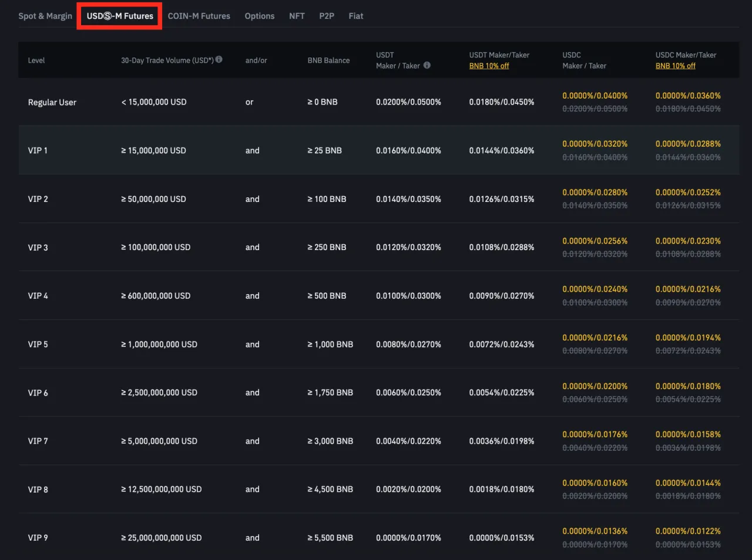Open the 30-Day Trade Volume info icon
This screenshot has width=752, height=560.
(219, 59)
